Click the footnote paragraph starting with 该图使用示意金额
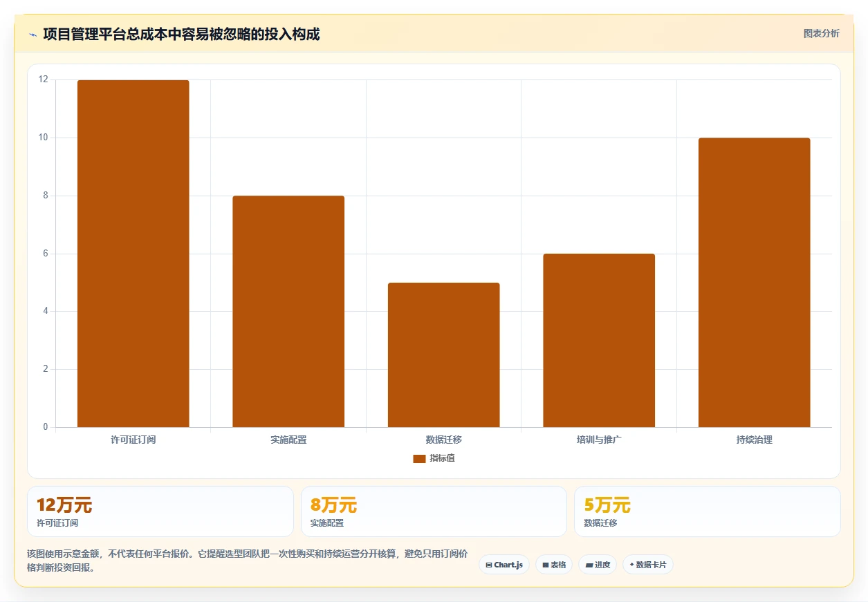This screenshot has width=868, height=602. click(248, 561)
